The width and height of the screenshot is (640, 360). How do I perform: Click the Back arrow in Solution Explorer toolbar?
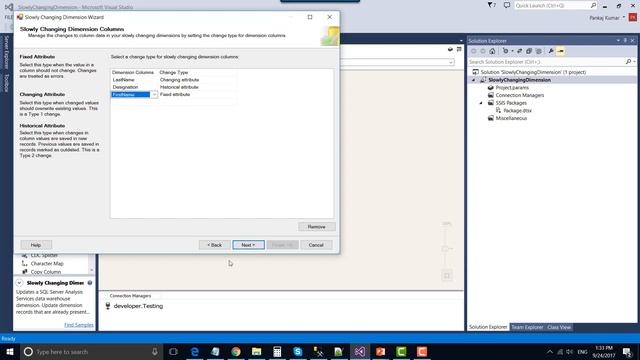pyautogui.click(x=473, y=51)
